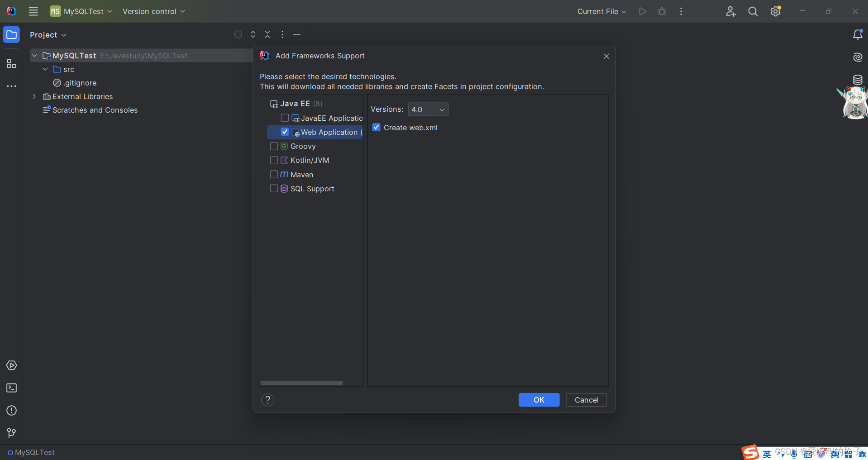
Task: Open Version control dropdown
Action: point(154,11)
